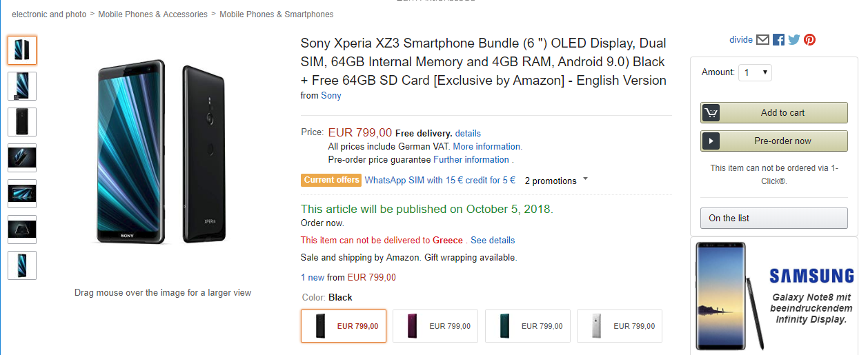View the second product thumbnail image
Image resolution: width=868 pixels, height=355 pixels.
(x=22, y=86)
